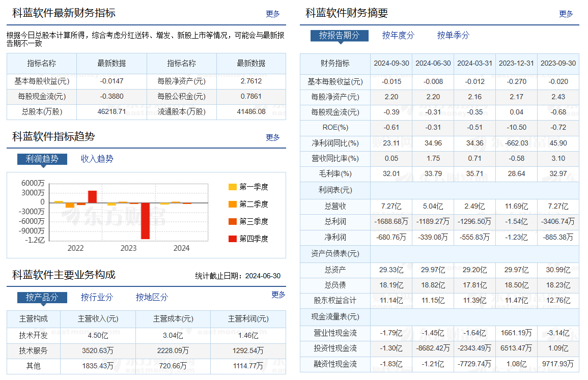This screenshot has height=380, width=588.
Task: Click the 总营收 value 11.69亿
Action: (x=516, y=207)
